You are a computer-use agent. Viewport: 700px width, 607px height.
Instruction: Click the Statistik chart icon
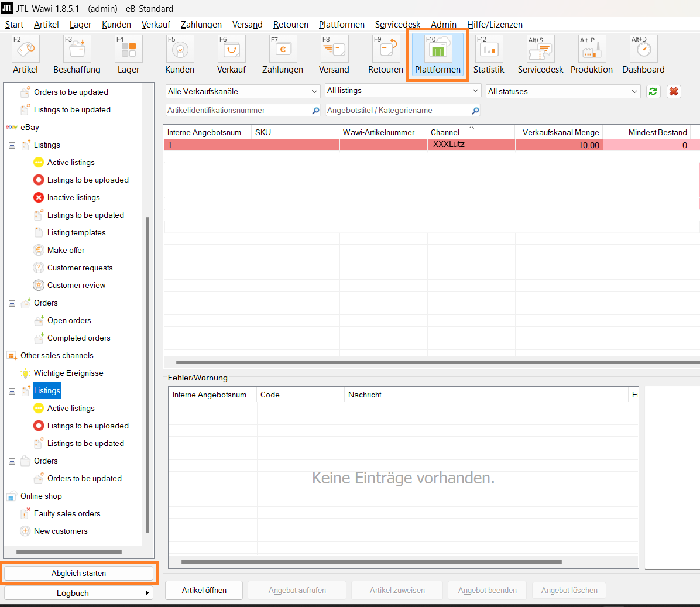(489, 50)
